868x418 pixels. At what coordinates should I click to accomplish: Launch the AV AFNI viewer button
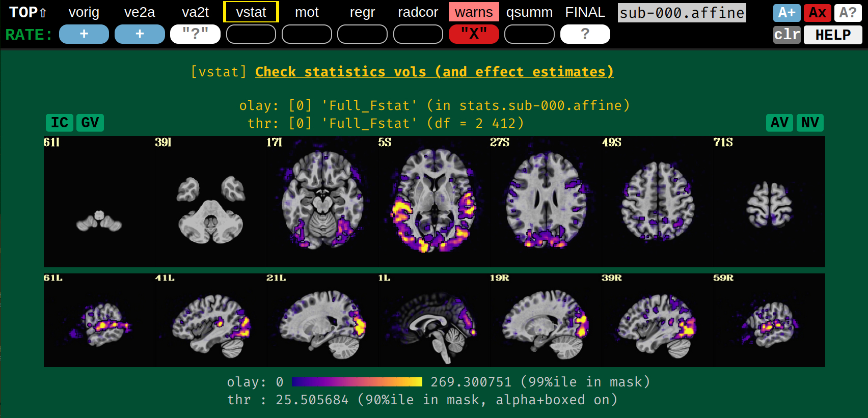pos(779,123)
